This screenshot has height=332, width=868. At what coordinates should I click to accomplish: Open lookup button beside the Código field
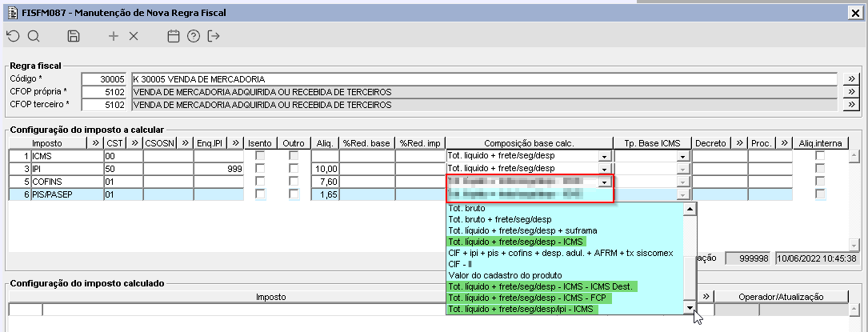(851, 78)
